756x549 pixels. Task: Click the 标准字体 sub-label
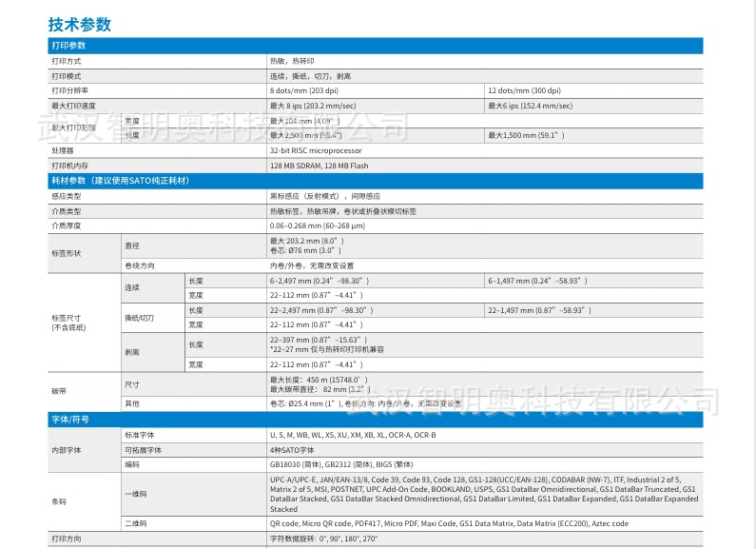click(x=140, y=435)
